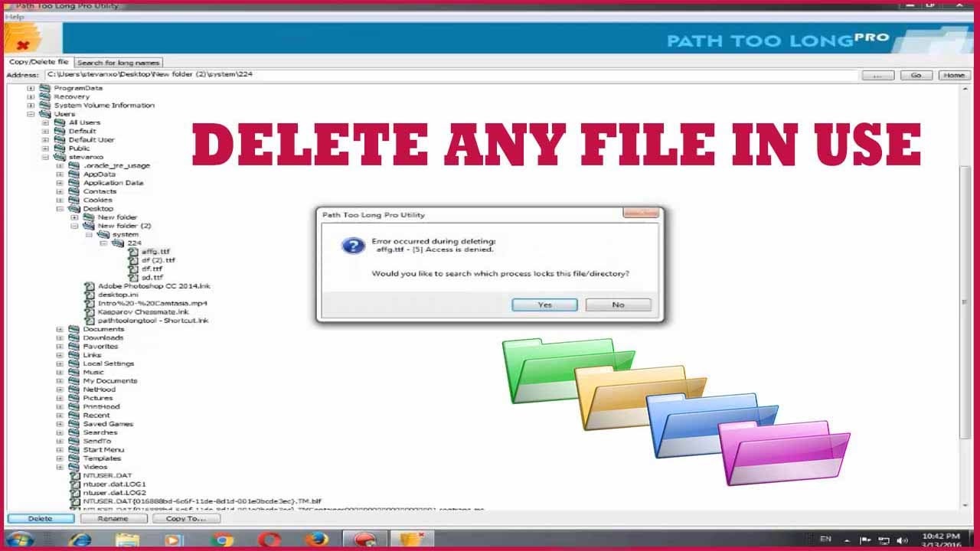Select the file 'ntuser.dat.LOG1'
Viewport: 980px width, 551px height.
(x=114, y=484)
